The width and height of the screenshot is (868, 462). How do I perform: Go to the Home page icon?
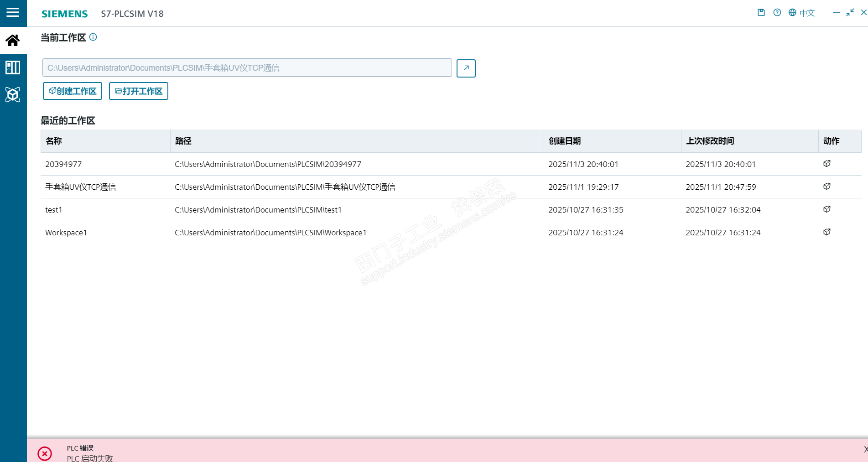[x=13, y=41]
